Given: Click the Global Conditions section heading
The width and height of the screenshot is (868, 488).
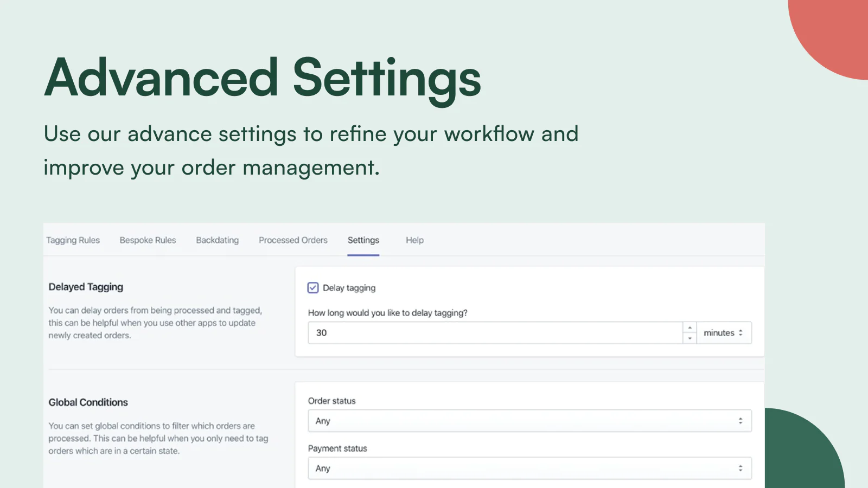Looking at the screenshot, I should tap(88, 402).
